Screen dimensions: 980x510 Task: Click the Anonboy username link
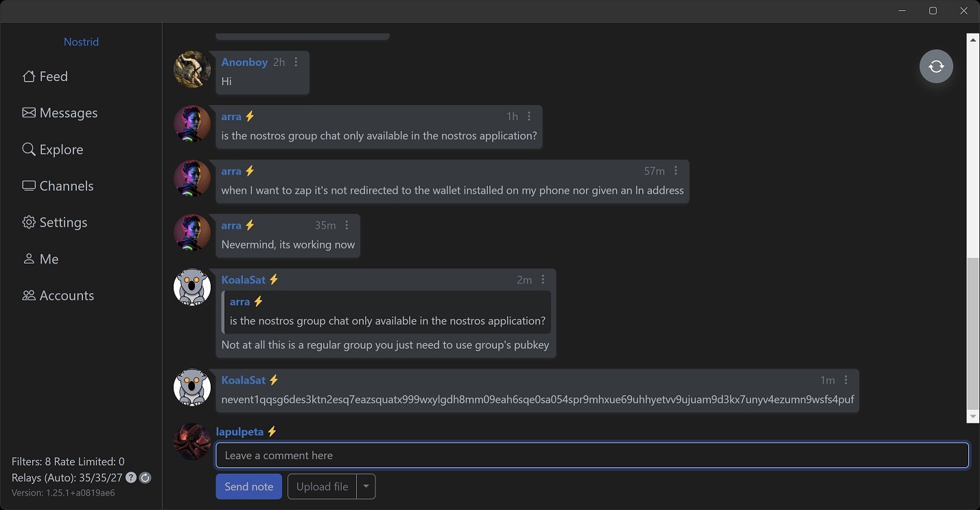click(244, 62)
